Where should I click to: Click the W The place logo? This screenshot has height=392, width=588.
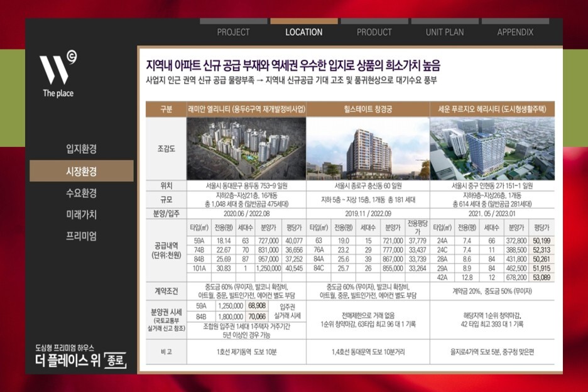point(58,74)
